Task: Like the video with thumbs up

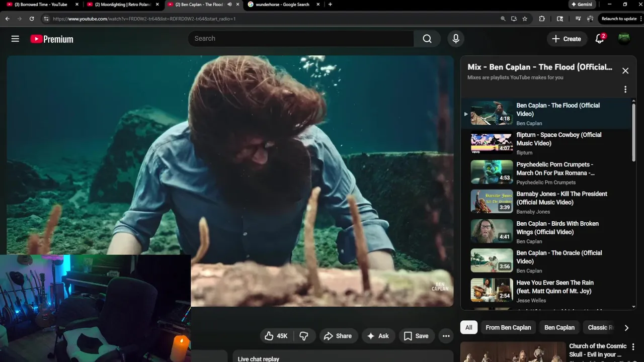Action: (276, 336)
